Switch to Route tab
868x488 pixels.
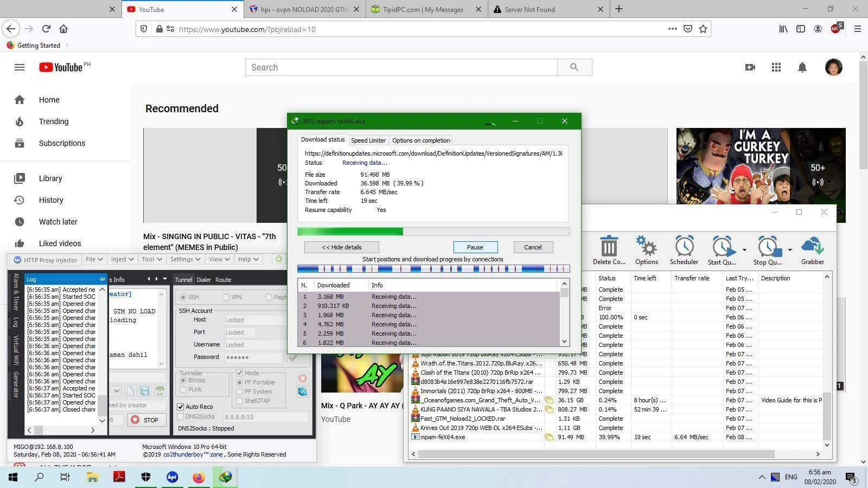223,280
